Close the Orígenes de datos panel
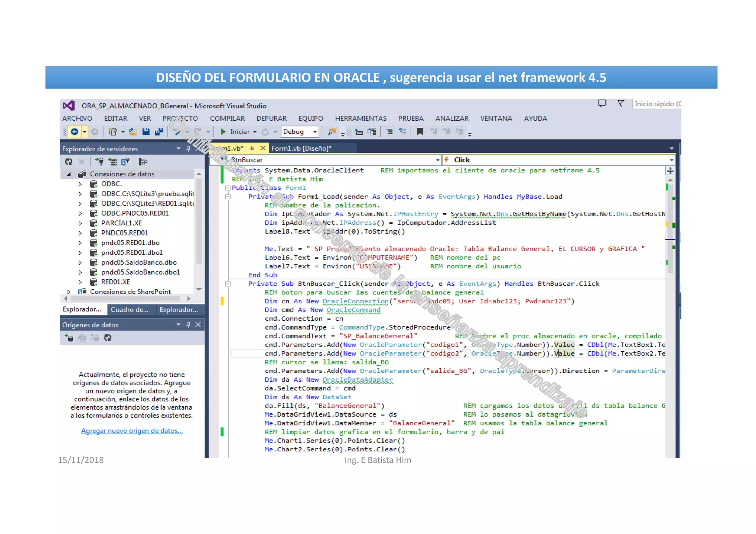The image size is (756, 534). click(x=198, y=325)
